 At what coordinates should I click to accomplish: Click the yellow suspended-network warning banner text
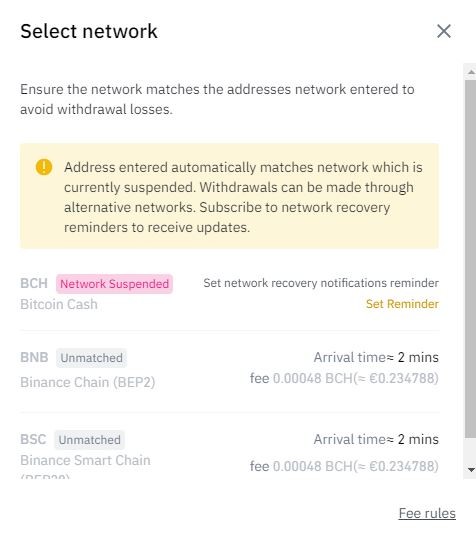point(243,197)
